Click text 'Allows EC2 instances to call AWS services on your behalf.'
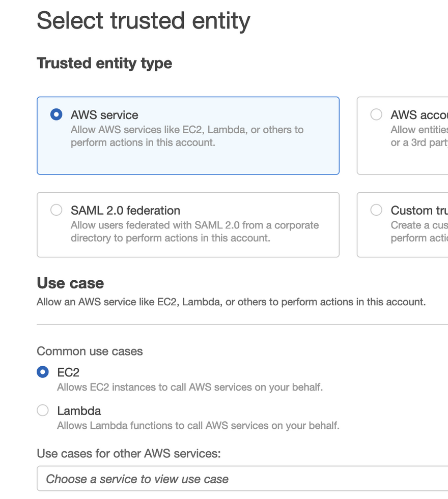This screenshot has width=448, height=499. point(190,387)
